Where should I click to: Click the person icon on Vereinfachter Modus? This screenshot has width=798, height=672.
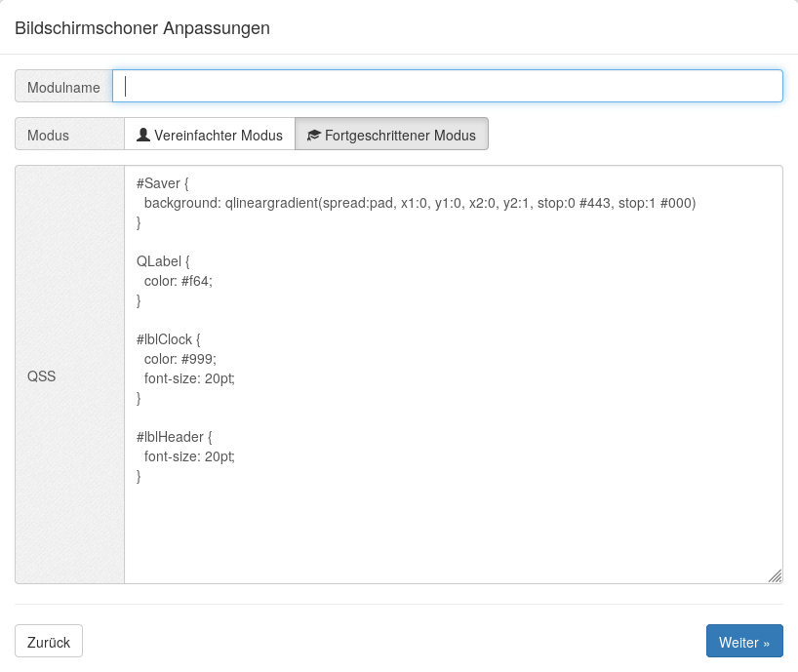(142, 134)
